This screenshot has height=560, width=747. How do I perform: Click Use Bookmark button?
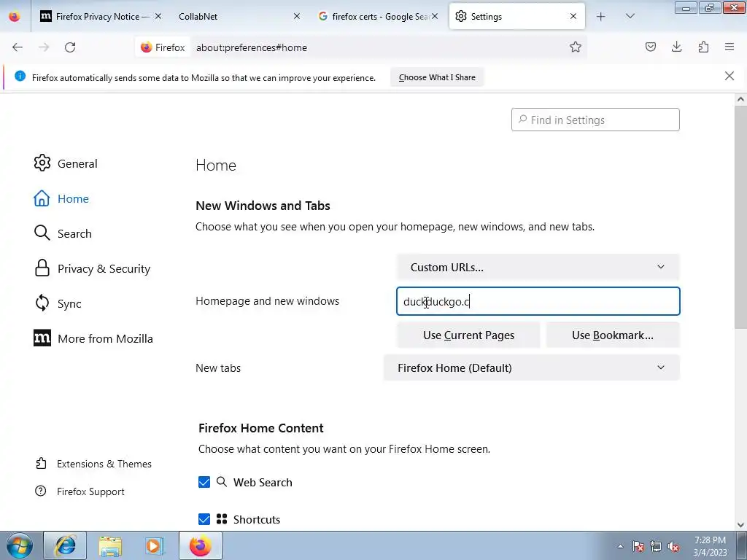coord(613,335)
